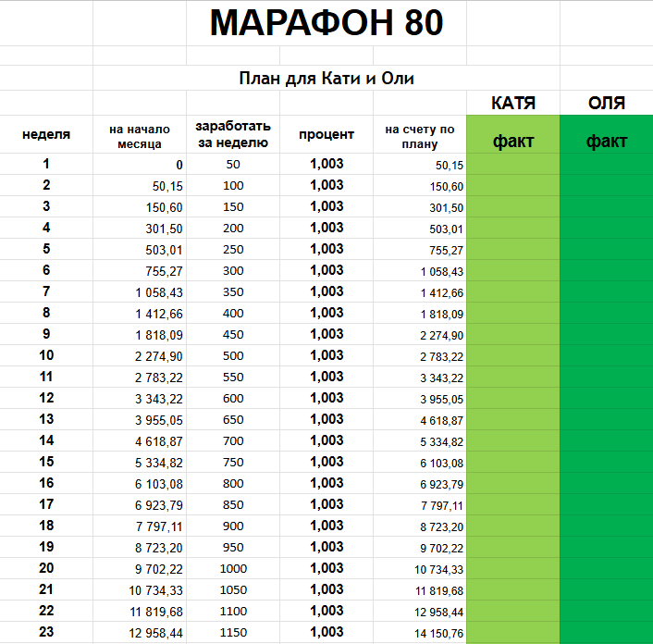Select the 'на начало месяца' header cell
The width and height of the screenshot is (653, 644).
[x=140, y=136]
